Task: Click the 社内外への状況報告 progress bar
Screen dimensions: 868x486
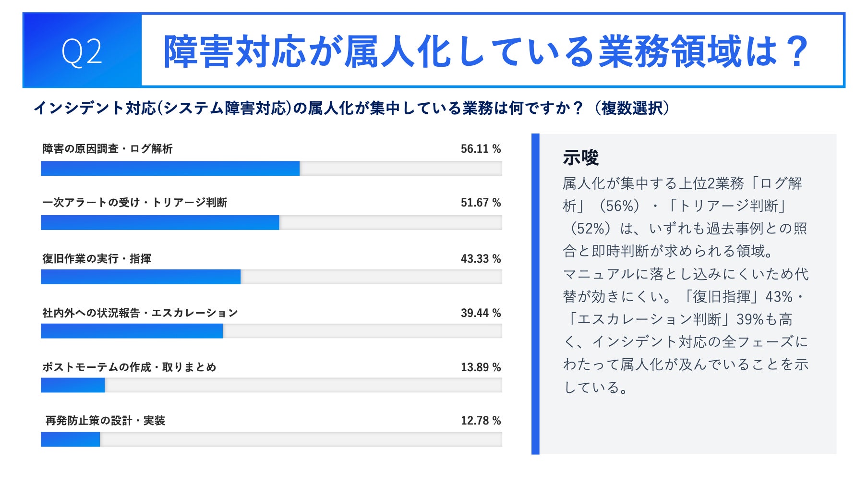Action: pyautogui.click(x=271, y=331)
